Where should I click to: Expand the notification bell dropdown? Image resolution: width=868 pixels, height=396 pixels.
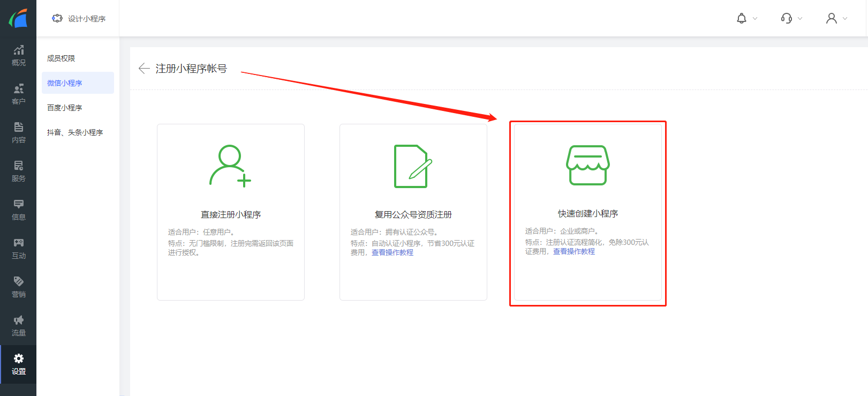[746, 19]
